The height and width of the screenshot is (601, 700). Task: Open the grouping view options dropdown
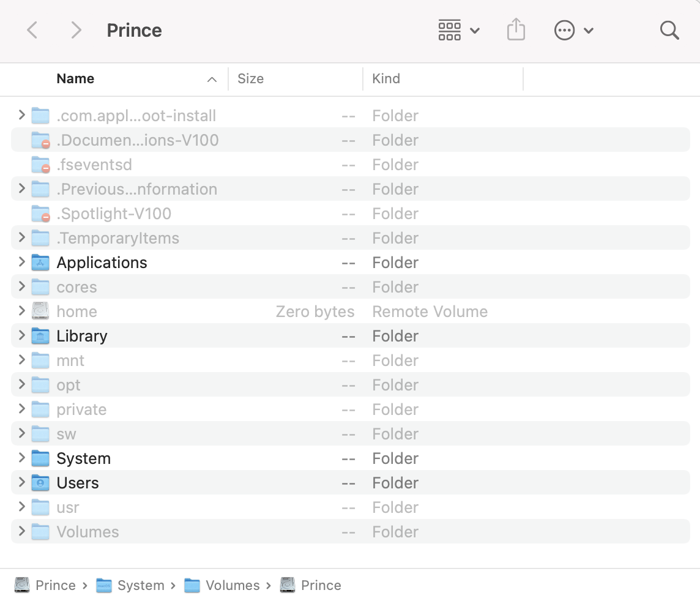459,30
